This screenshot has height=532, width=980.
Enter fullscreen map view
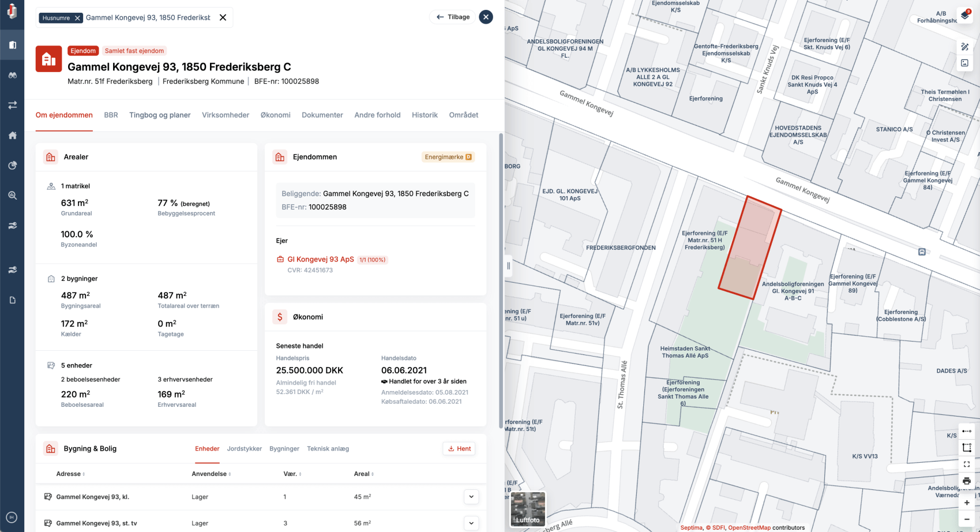point(967,464)
